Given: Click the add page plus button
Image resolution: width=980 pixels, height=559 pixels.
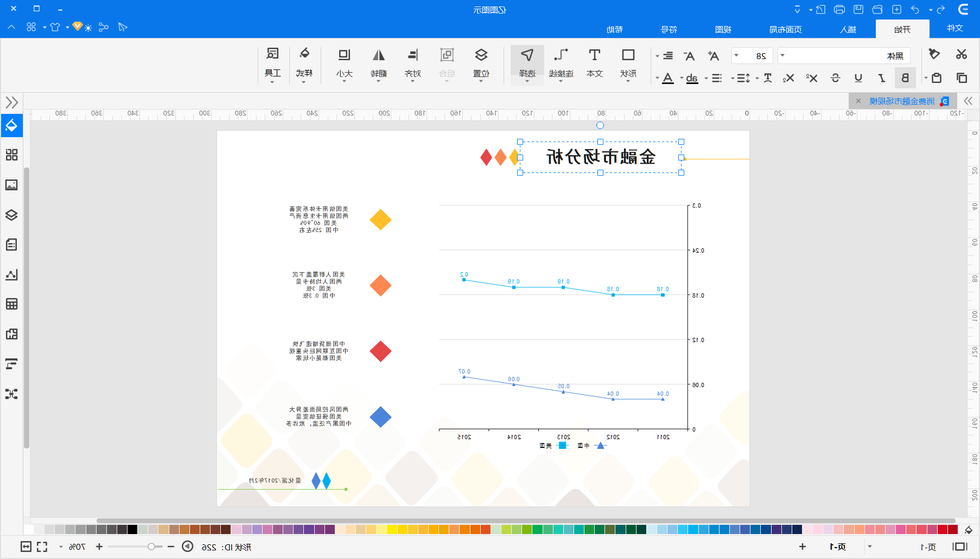Looking at the screenshot, I should tap(803, 547).
